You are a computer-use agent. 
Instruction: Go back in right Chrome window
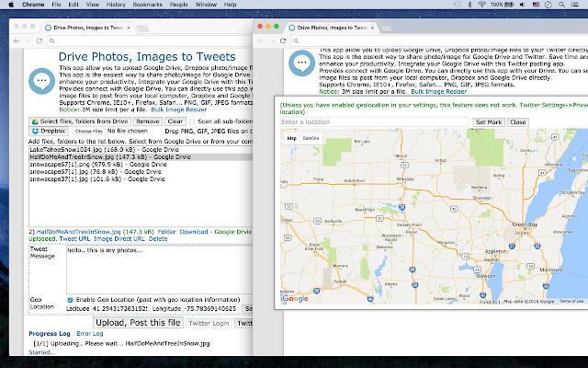click(260, 40)
